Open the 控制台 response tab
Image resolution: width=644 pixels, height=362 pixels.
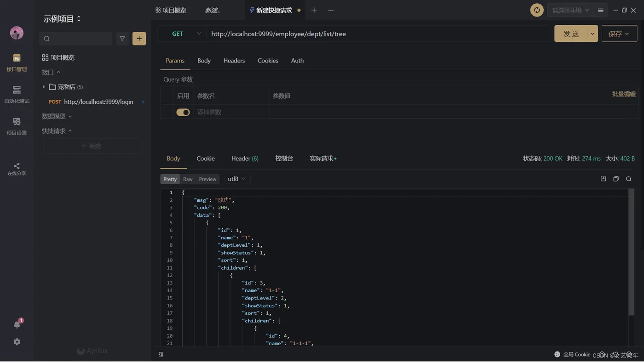(284, 158)
